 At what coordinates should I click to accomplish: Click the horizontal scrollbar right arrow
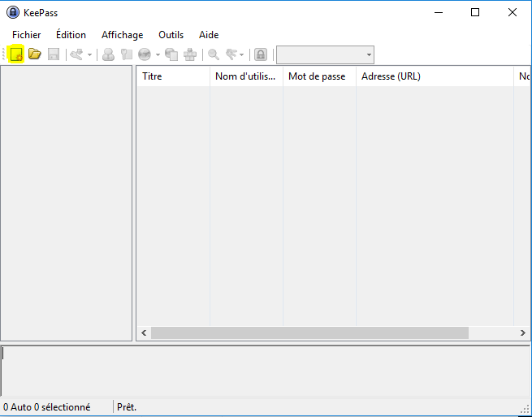click(x=523, y=332)
